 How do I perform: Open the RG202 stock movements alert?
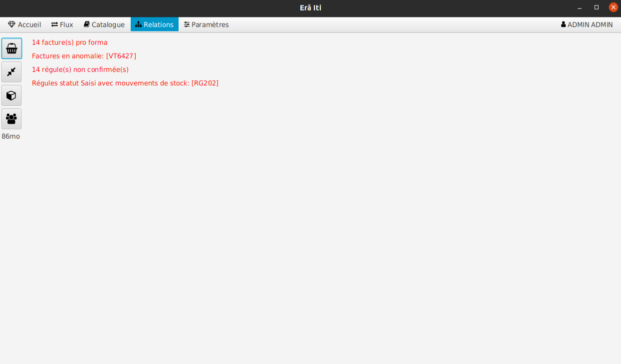coord(125,83)
